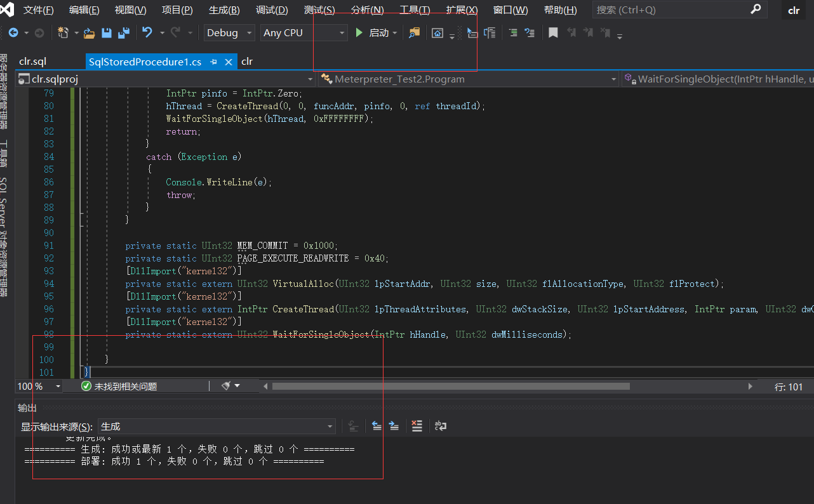Click code line 80 CreateThread call
Image resolution: width=814 pixels, height=504 pixels.
click(x=326, y=106)
